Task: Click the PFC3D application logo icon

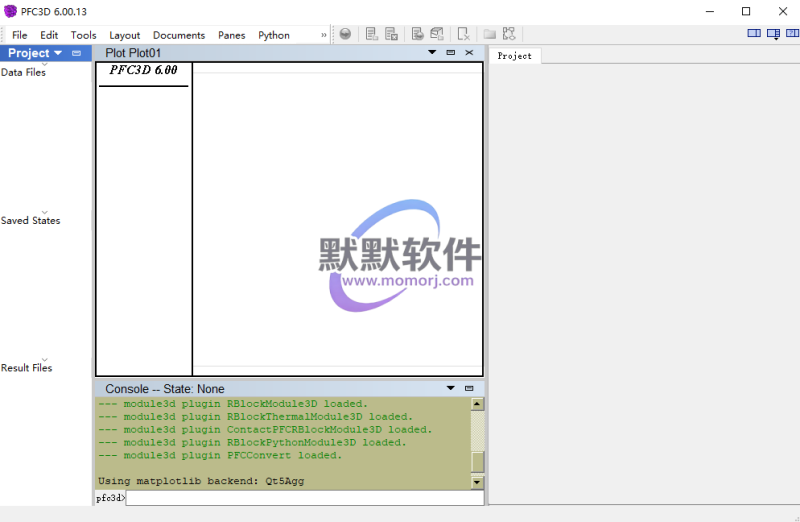Action: tap(10, 11)
